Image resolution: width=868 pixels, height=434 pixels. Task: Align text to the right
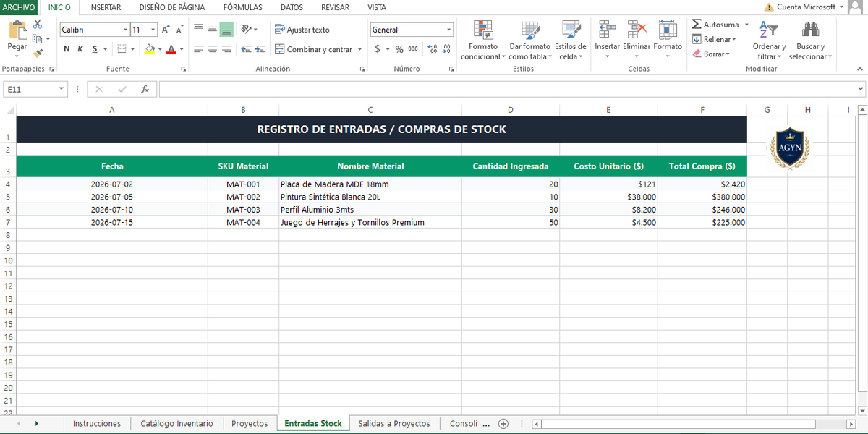click(x=226, y=49)
